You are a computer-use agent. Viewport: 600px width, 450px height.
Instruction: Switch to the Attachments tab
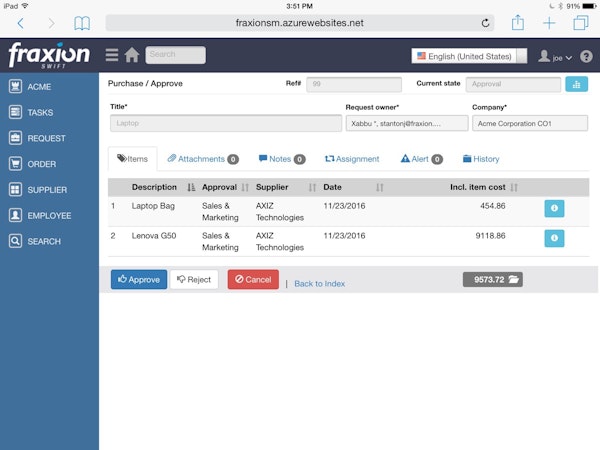201,159
